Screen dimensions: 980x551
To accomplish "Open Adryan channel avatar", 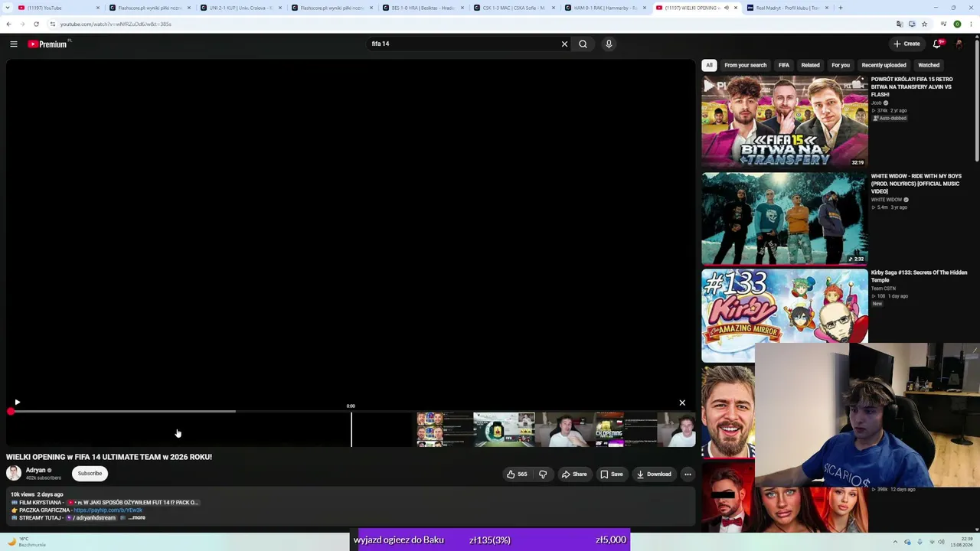I will (14, 474).
